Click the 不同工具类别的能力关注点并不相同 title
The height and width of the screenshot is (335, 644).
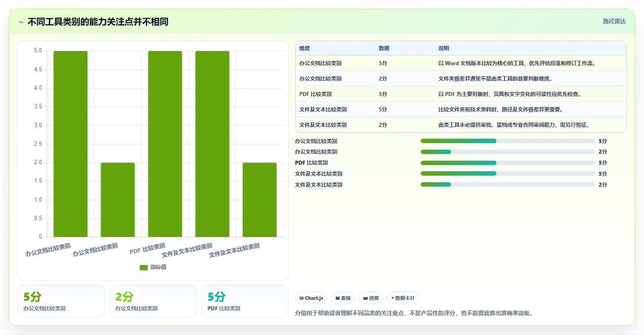[x=98, y=22]
